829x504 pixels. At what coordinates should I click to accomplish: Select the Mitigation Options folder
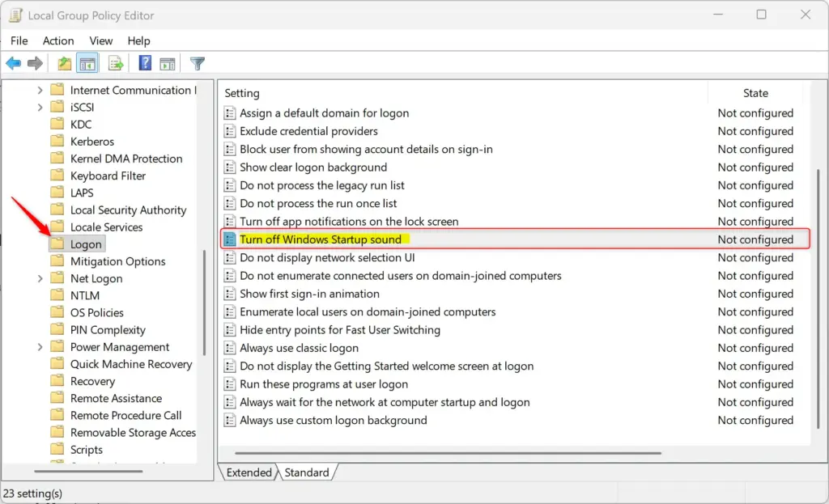[x=118, y=261]
